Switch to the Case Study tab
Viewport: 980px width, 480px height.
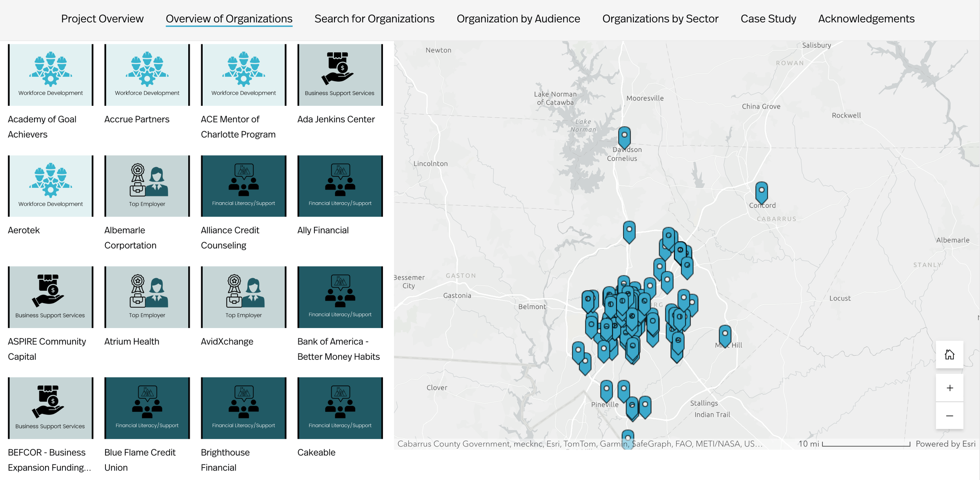pos(768,19)
